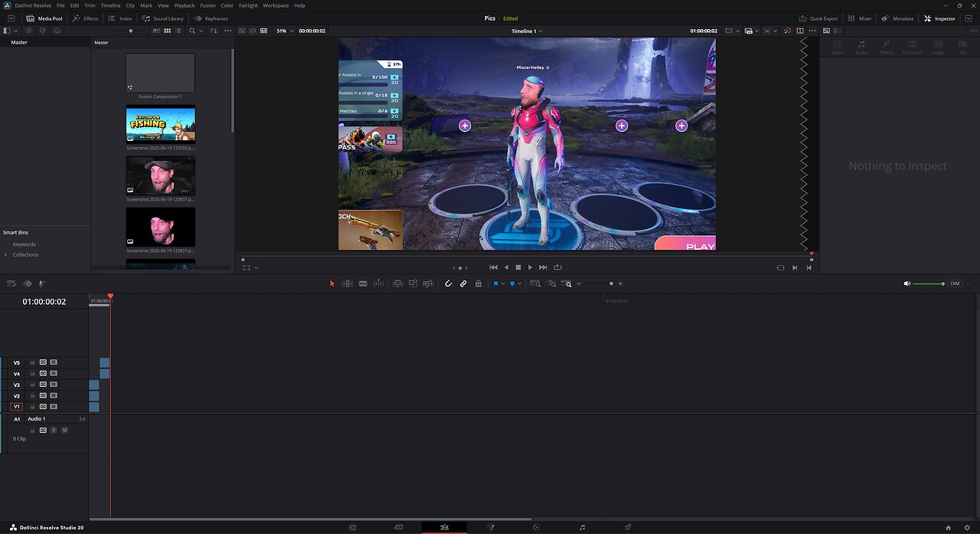Jump to last frame button
Viewport: 980px width, 534px height.
(543, 267)
